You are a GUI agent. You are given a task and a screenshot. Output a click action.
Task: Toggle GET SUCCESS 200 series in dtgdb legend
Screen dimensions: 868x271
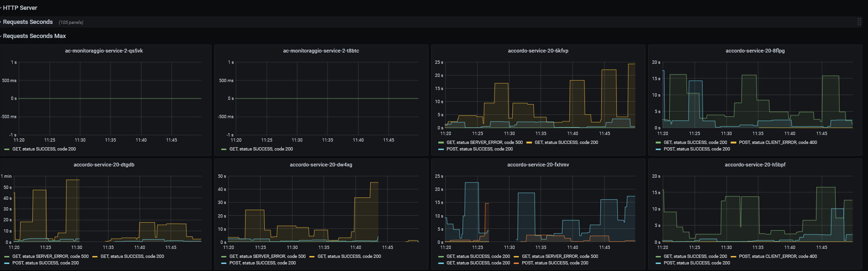(132, 256)
